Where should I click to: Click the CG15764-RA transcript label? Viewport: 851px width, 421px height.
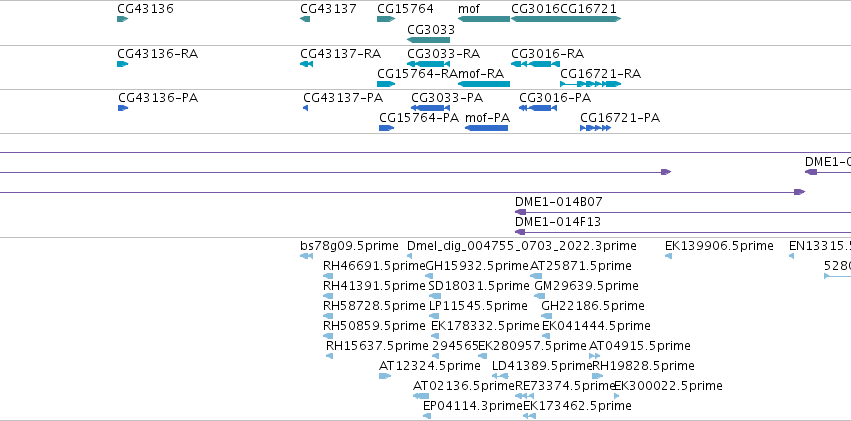click(x=417, y=74)
